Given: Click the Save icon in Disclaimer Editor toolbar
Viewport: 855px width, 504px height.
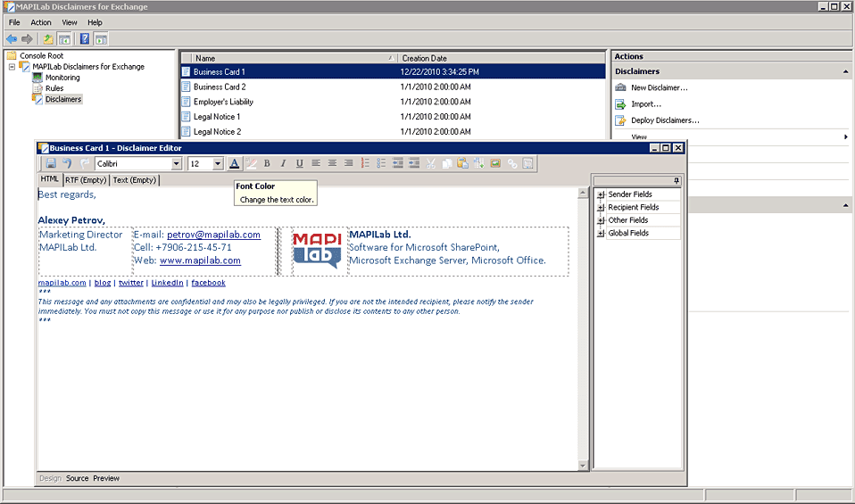Looking at the screenshot, I should click(x=51, y=163).
